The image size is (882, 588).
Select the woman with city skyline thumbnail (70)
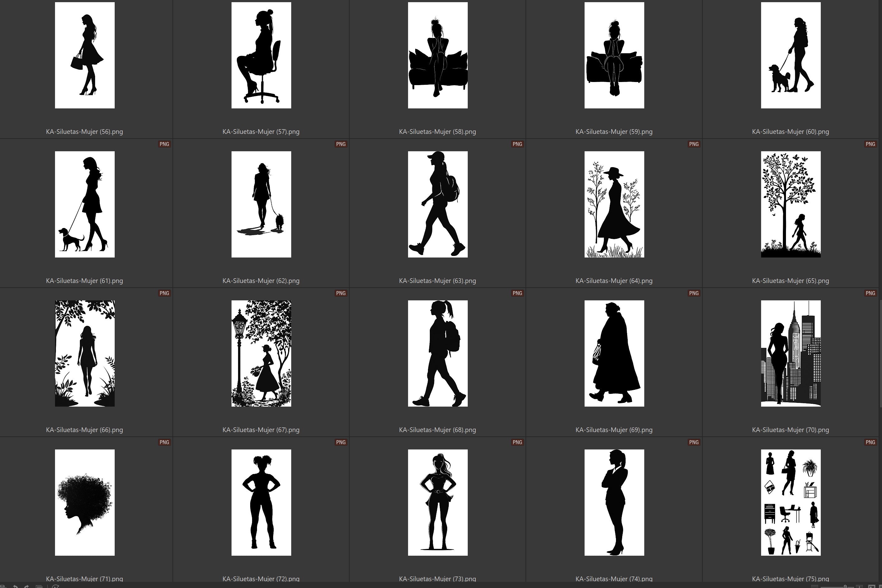coord(790,353)
